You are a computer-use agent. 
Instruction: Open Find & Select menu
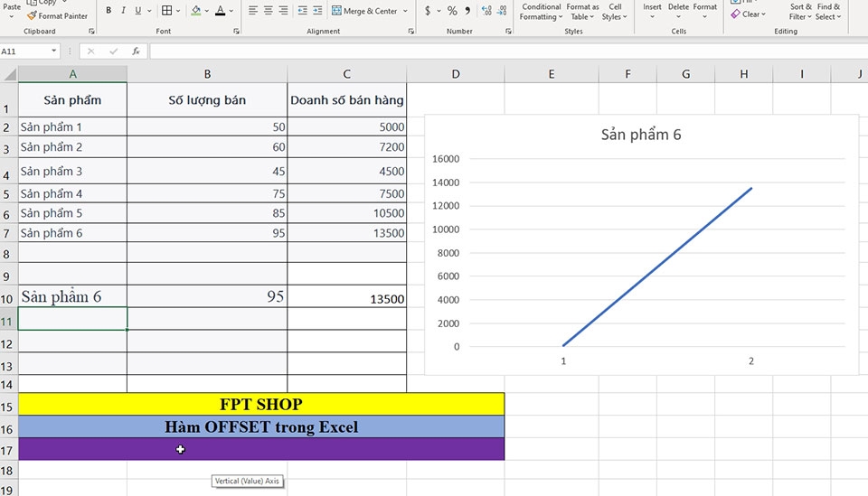pos(828,11)
